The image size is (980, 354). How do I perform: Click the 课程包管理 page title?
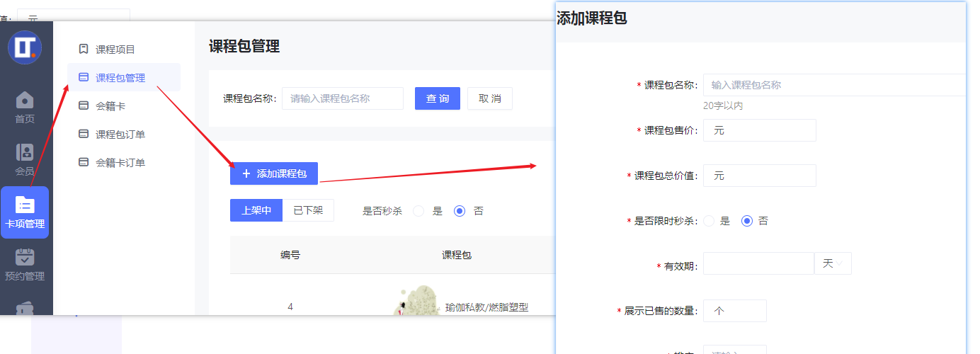[244, 47]
